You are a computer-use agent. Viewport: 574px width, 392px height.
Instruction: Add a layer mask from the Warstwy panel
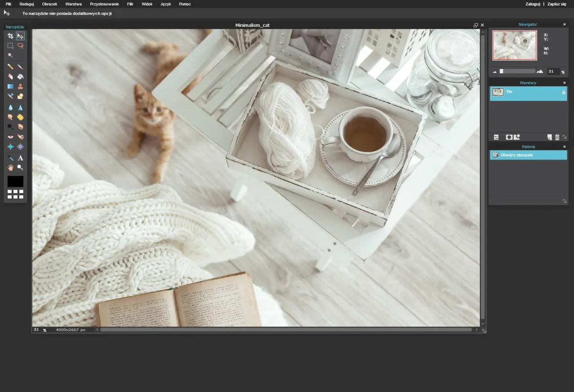pyautogui.click(x=509, y=137)
